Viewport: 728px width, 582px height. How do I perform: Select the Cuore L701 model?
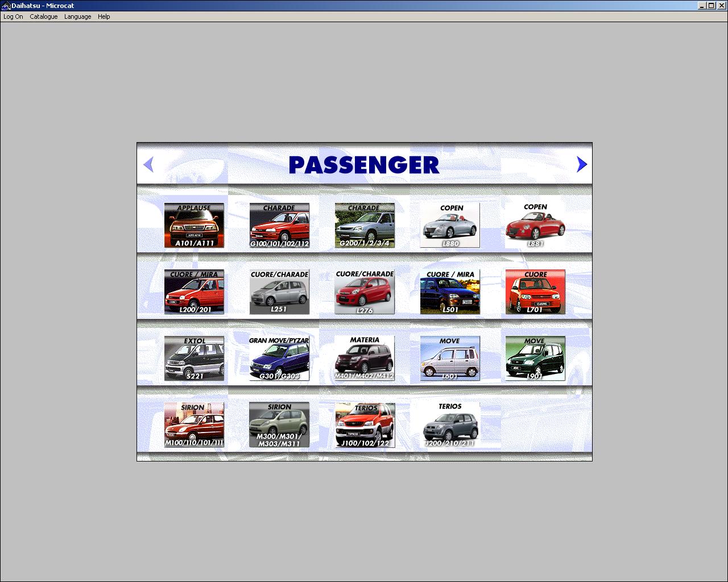[535, 292]
